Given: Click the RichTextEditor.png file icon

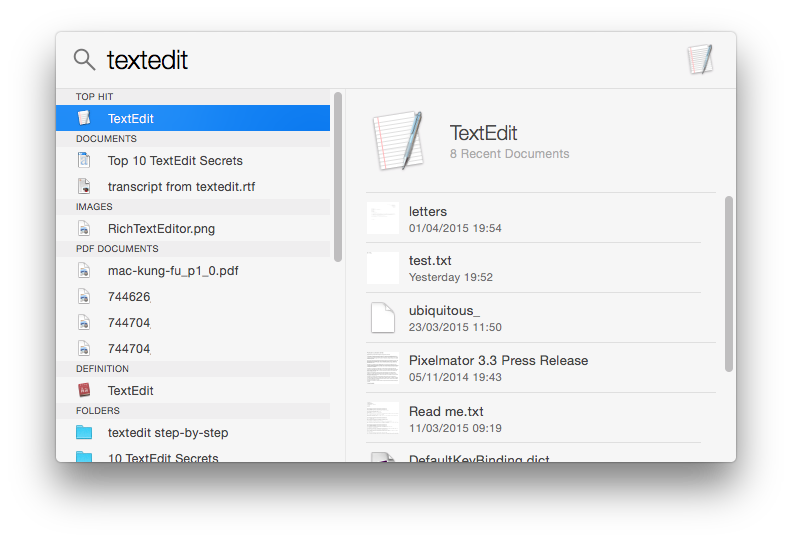Looking at the screenshot, I should pyautogui.click(x=85, y=229).
